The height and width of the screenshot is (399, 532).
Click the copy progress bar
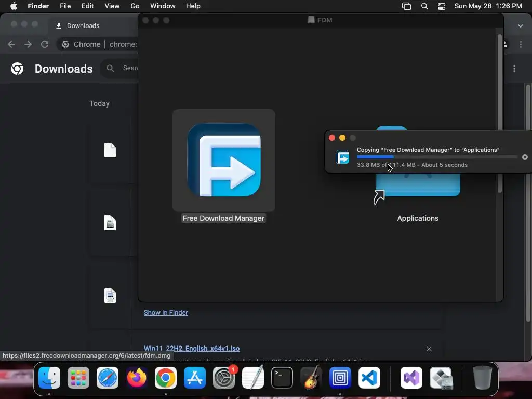point(437,157)
